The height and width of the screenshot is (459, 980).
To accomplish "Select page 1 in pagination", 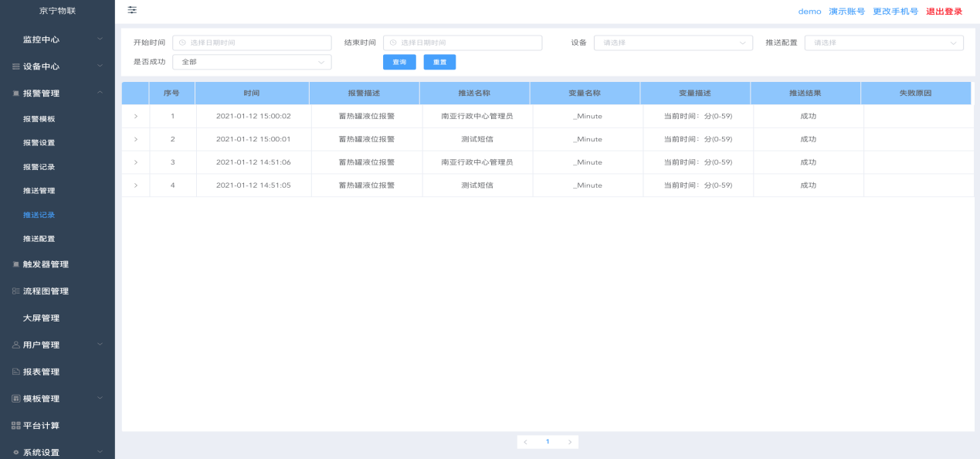I will 548,442.
